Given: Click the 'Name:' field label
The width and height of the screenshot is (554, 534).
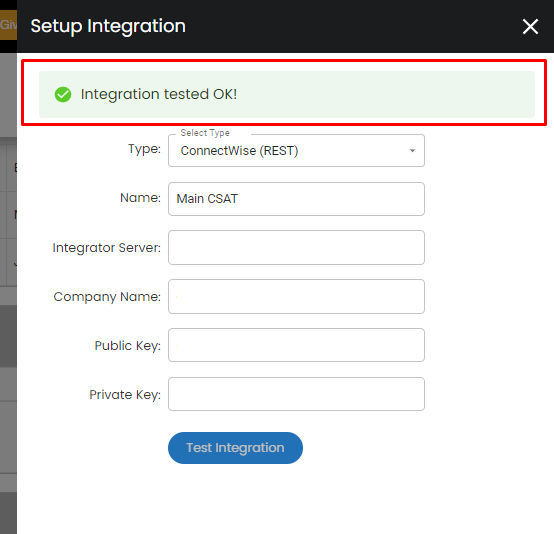Looking at the screenshot, I should point(140,198).
